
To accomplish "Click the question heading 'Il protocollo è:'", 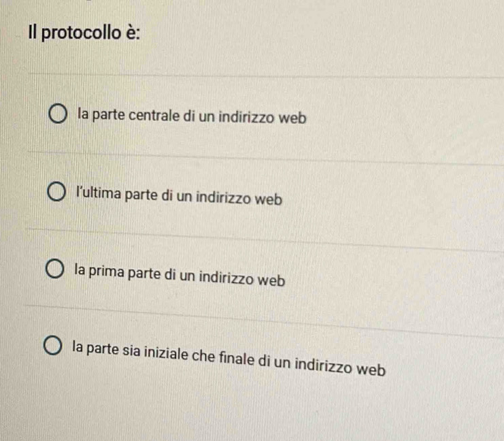I will coord(85,32).
